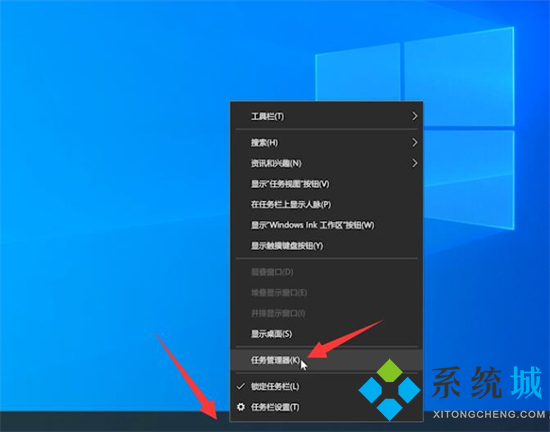The height and width of the screenshot is (432, 550).
Task: Select 显示桌面(S) from the context menu
Action: coord(326,334)
